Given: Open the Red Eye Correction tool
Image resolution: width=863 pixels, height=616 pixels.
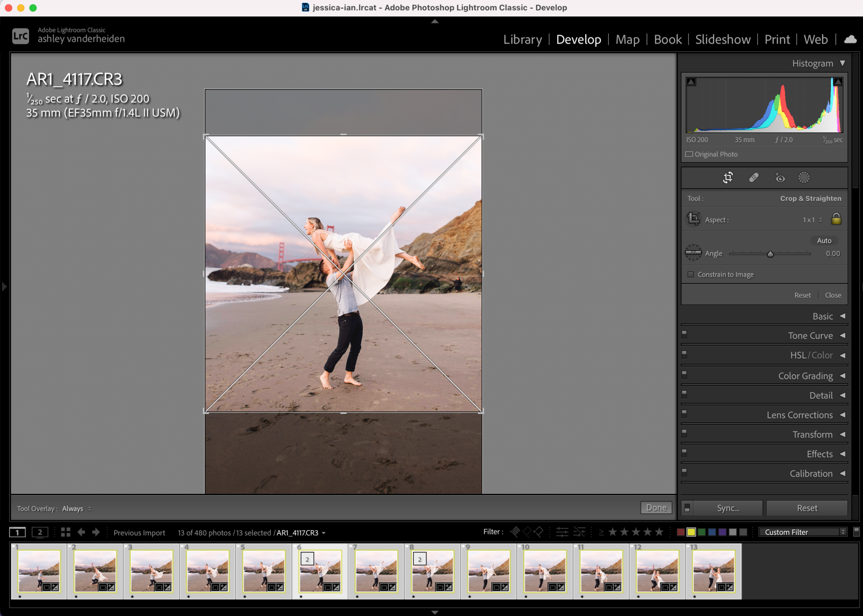Looking at the screenshot, I should pyautogui.click(x=780, y=177).
